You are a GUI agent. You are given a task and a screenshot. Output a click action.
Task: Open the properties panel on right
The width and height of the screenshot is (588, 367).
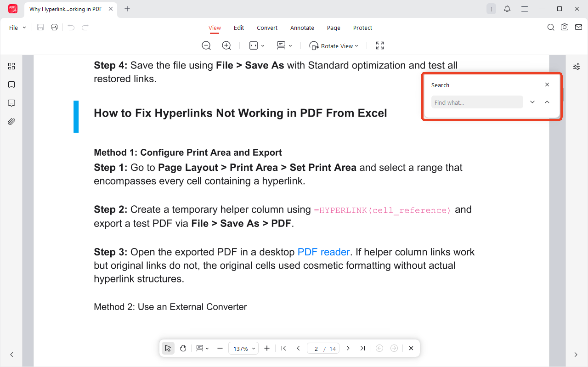pos(577,67)
